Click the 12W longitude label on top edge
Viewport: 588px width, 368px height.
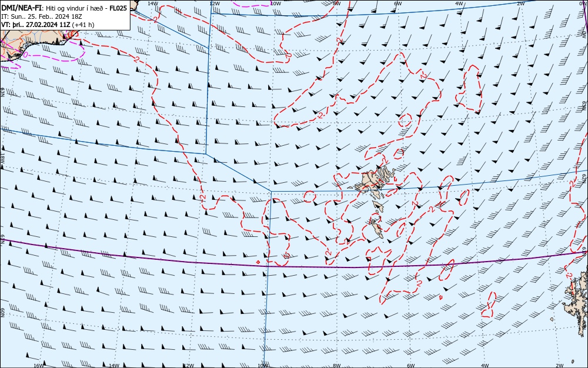click(214, 3)
